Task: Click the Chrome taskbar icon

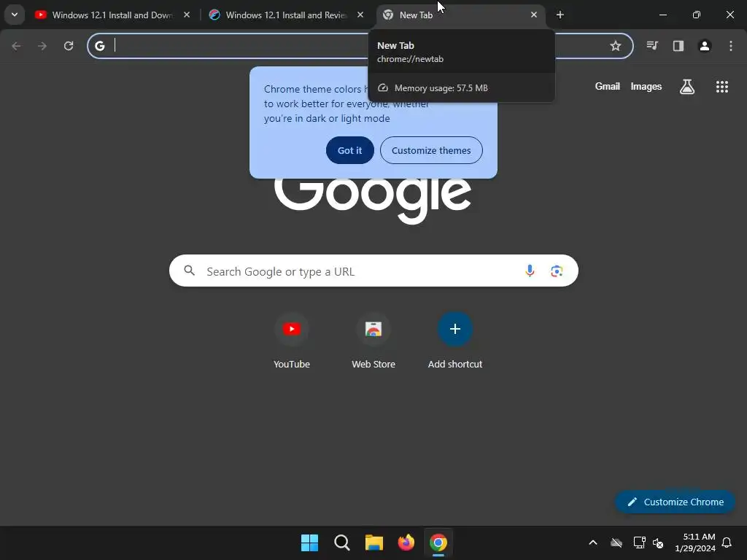Action: tap(438, 542)
